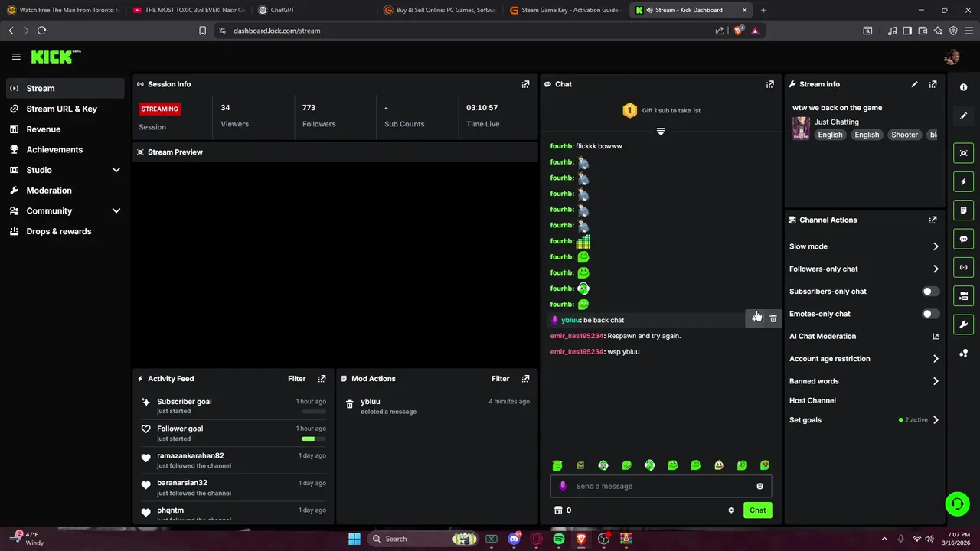
Task: Click the Subscriber goal progress bar
Action: click(314, 412)
